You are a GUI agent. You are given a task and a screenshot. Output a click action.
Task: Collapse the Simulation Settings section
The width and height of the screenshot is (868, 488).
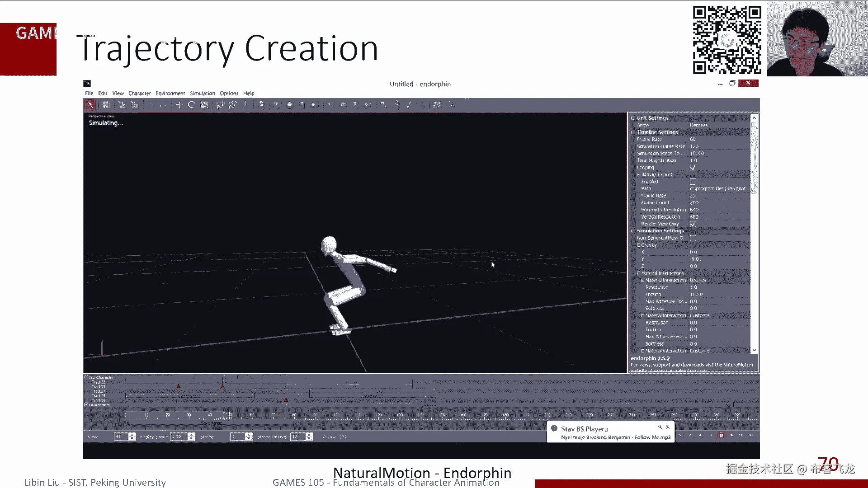pyautogui.click(x=633, y=231)
